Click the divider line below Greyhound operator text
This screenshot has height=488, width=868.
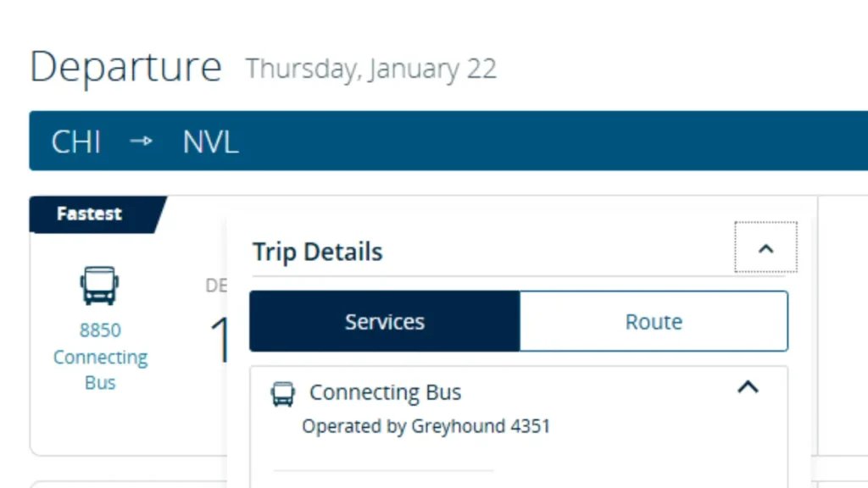[383, 471]
